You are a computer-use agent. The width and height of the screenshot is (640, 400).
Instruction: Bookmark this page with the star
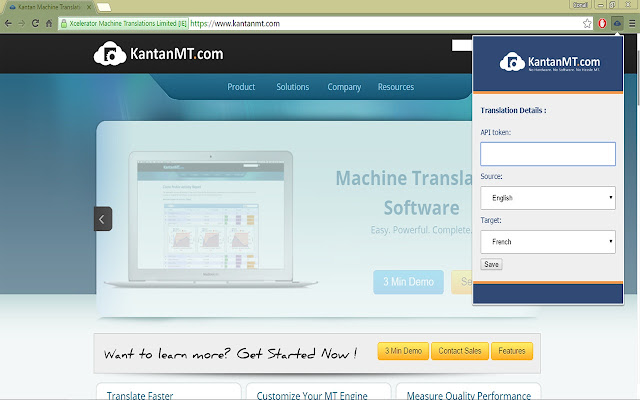[587, 24]
